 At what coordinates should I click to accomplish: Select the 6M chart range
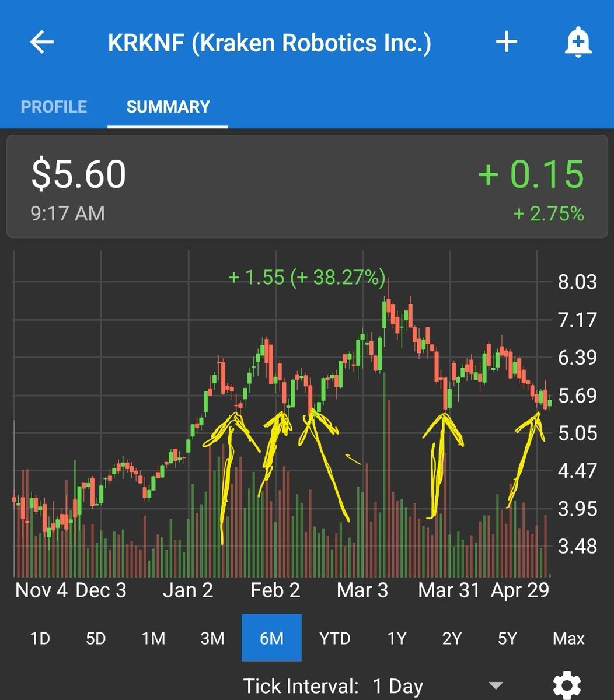pos(272,638)
